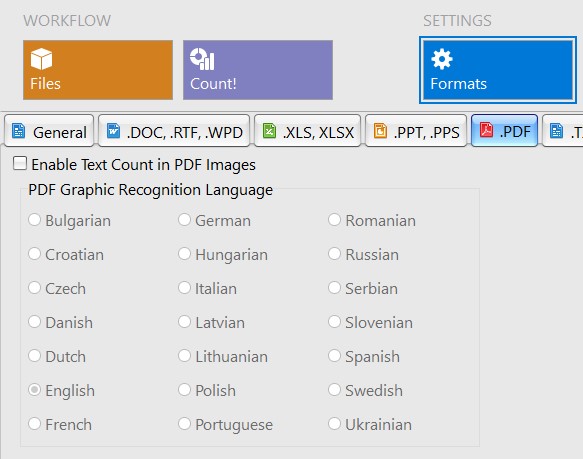
Task: Click the Formats gear icon
Action: tap(442, 59)
